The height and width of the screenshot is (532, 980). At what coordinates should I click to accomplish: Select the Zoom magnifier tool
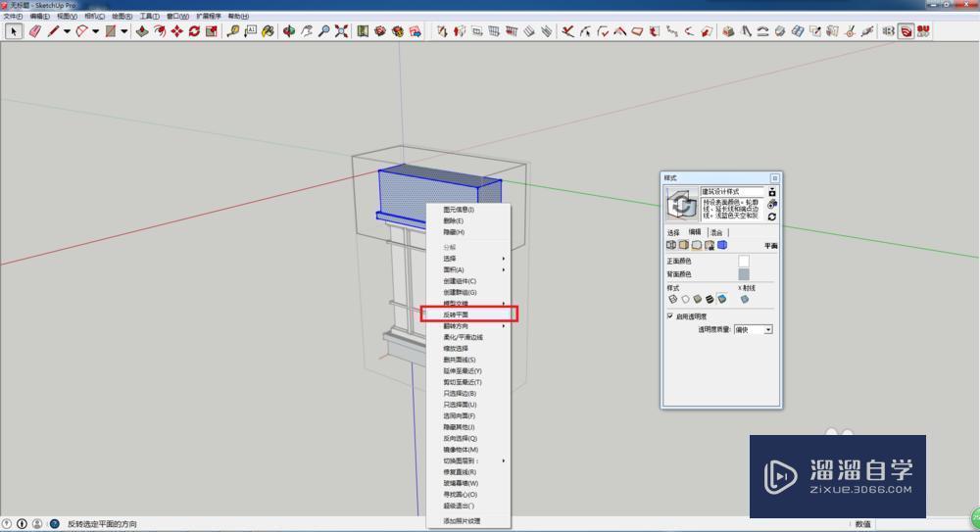323,30
